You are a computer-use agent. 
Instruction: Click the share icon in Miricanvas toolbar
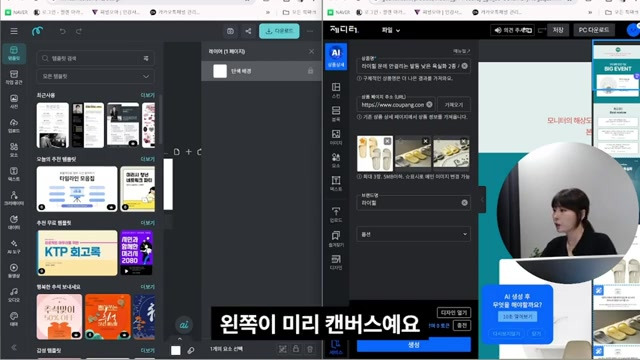tap(248, 31)
